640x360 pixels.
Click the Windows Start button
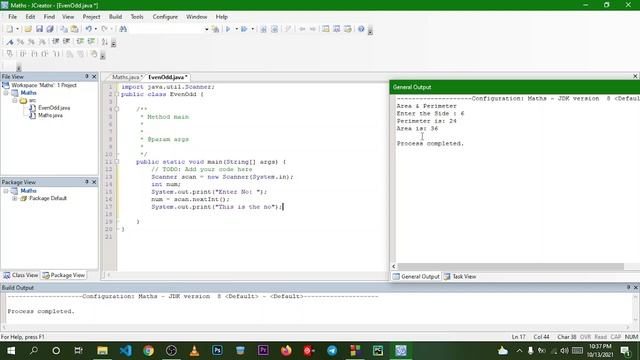coord(11,351)
